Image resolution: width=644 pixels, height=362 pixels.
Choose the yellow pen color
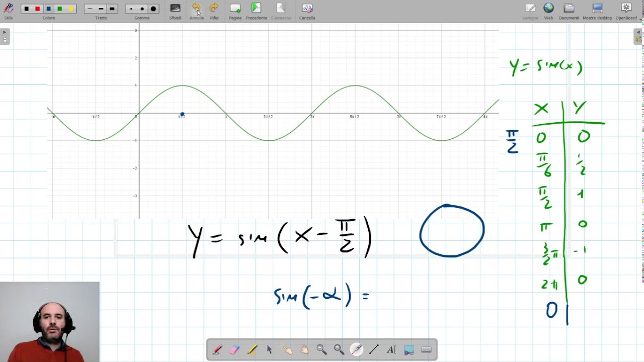coord(71,9)
